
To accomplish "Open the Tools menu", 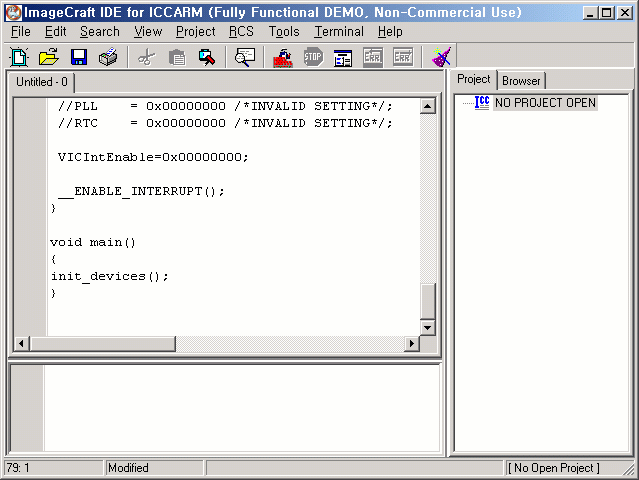I will pyautogui.click(x=284, y=32).
